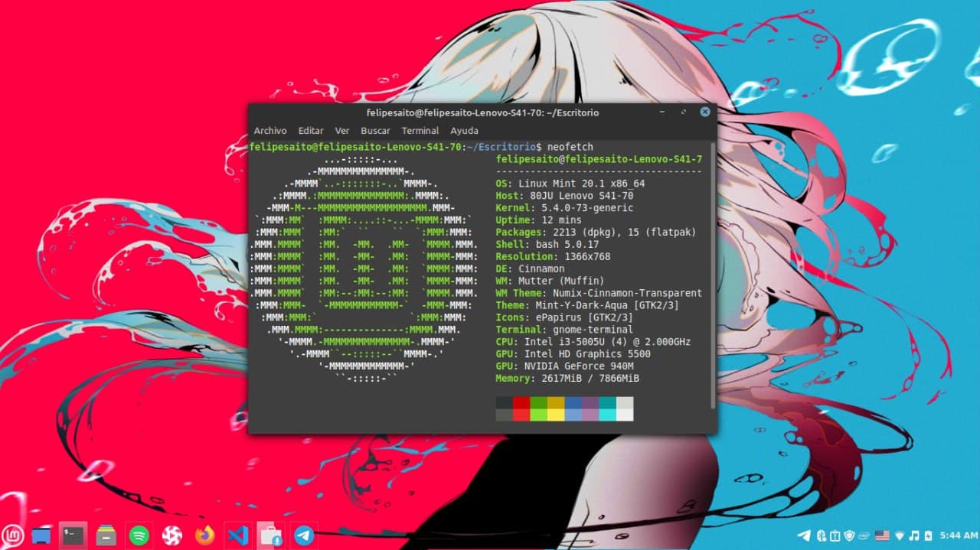Open Telegram from the panel launcher

pyautogui.click(x=304, y=535)
